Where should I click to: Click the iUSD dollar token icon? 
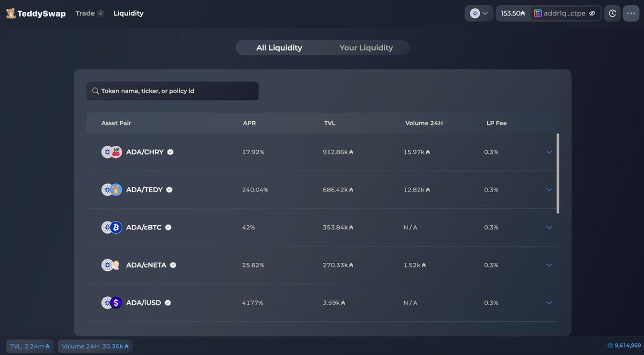click(116, 303)
